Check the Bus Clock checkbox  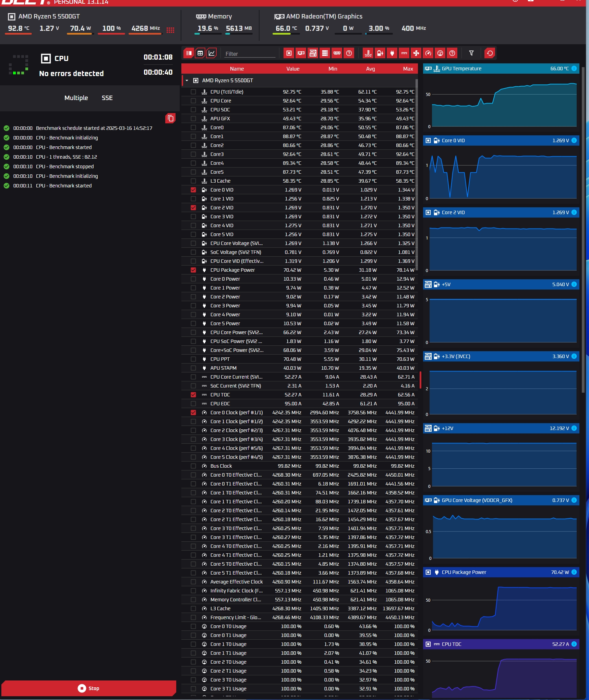tap(193, 466)
